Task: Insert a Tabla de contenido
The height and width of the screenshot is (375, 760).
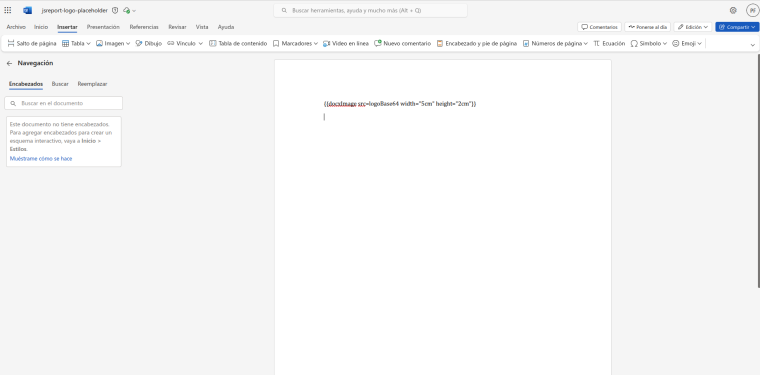Action: point(238,44)
